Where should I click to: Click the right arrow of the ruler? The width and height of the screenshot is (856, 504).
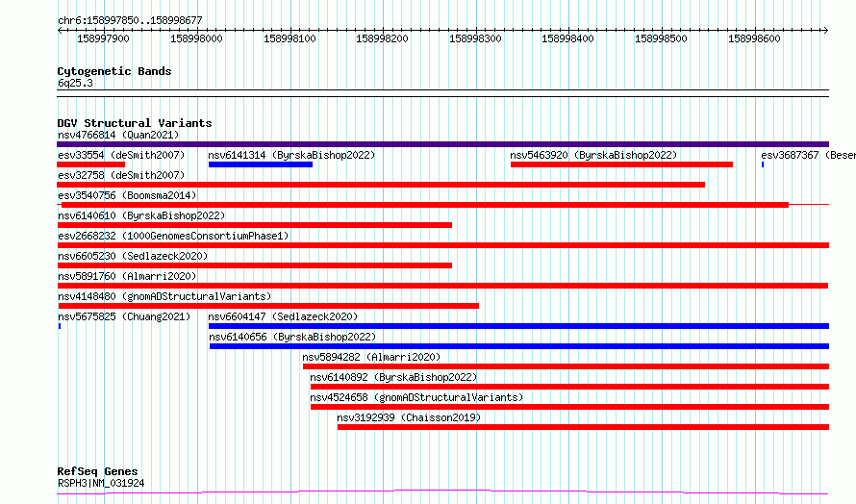826,31
